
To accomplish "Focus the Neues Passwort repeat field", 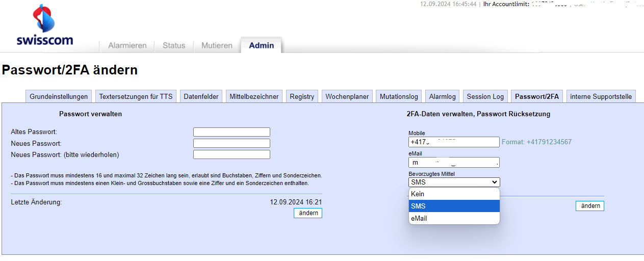I will (x=231, y=154).
